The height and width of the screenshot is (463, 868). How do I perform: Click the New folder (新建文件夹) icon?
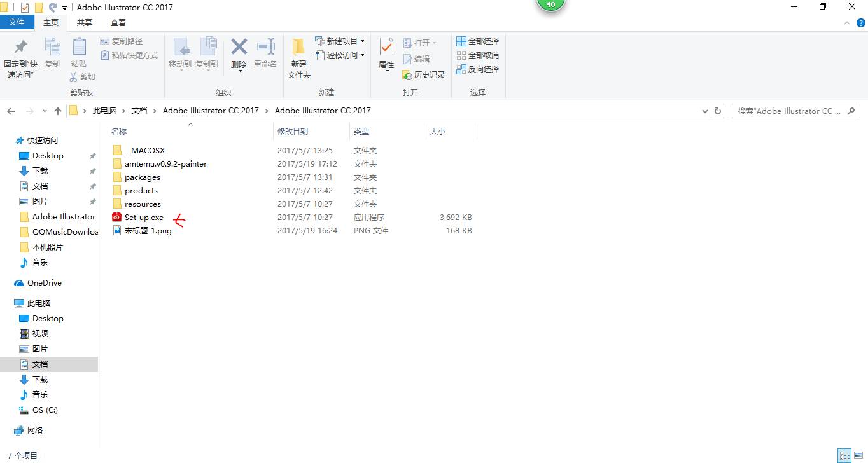pyautogui.click(x=299, y=47)
